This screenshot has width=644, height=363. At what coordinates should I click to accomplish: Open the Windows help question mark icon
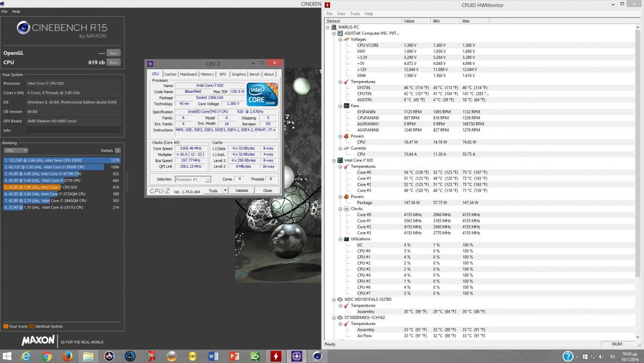pos(568,356)
